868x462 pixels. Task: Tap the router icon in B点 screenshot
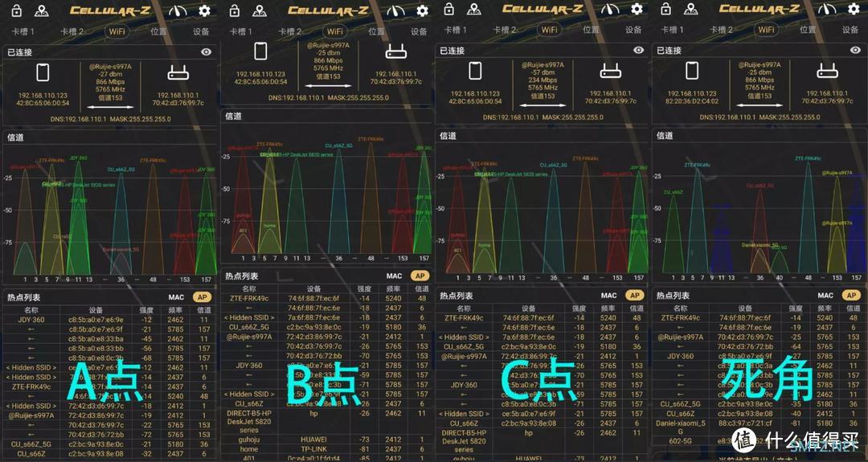395,52
